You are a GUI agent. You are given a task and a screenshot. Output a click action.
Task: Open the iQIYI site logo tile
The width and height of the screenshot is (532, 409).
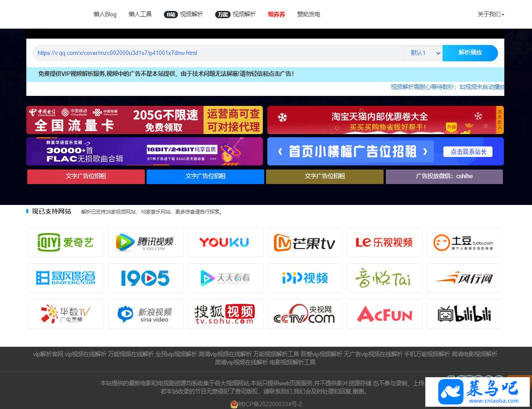pos(66,242)
